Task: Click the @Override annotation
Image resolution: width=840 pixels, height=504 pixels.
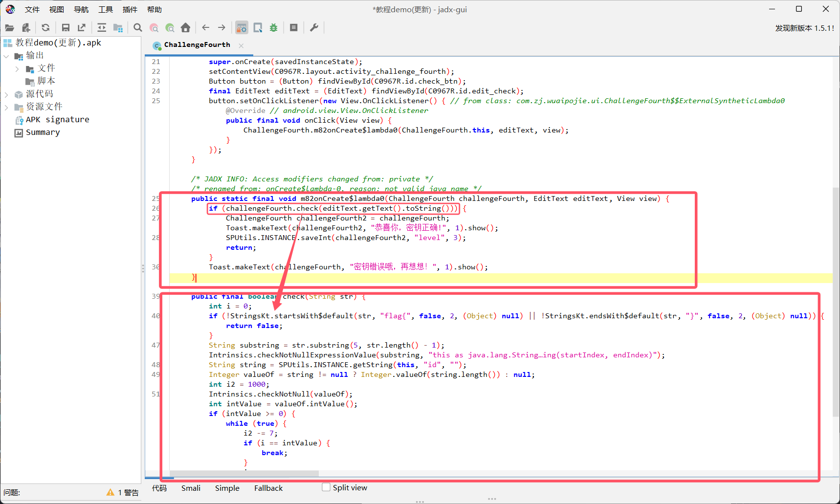Action: tap(245, 110)
